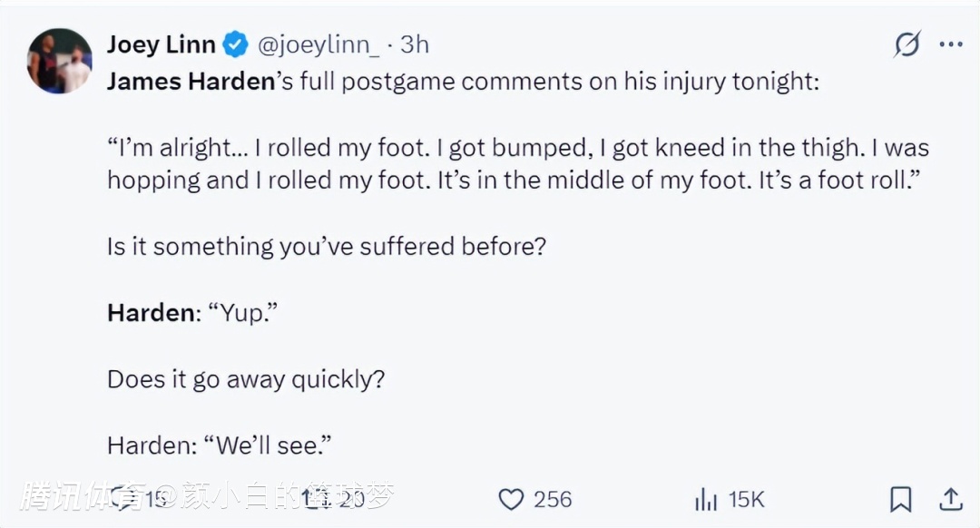
Task: Click the blue verified badge
Action: pyautogui.click(x=236, y=44)
